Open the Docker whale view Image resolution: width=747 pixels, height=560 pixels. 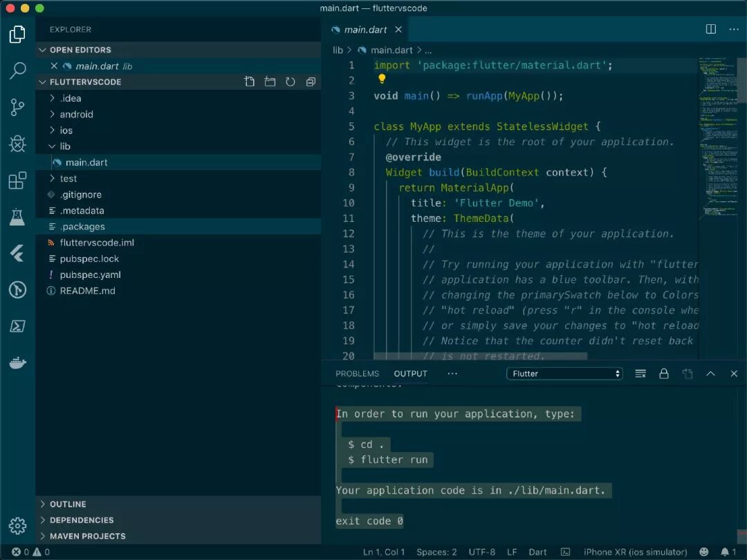17,363
